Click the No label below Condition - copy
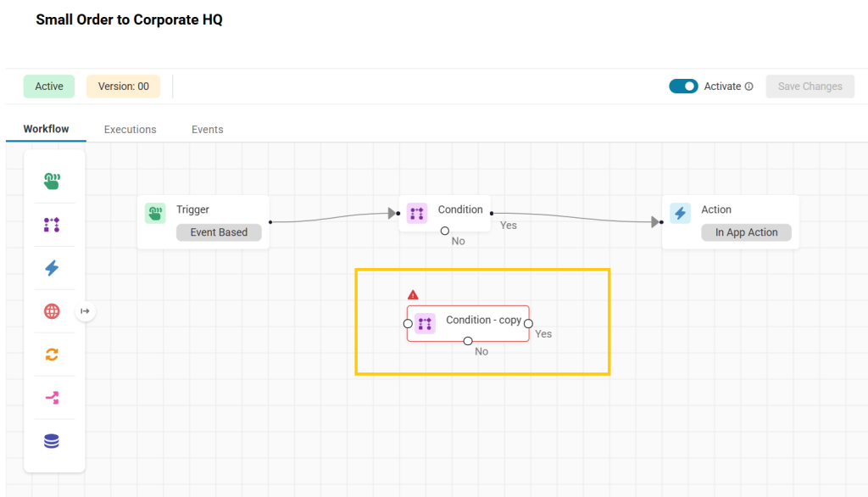The width and height of the screenshot is (868, 497). [481, 351]
